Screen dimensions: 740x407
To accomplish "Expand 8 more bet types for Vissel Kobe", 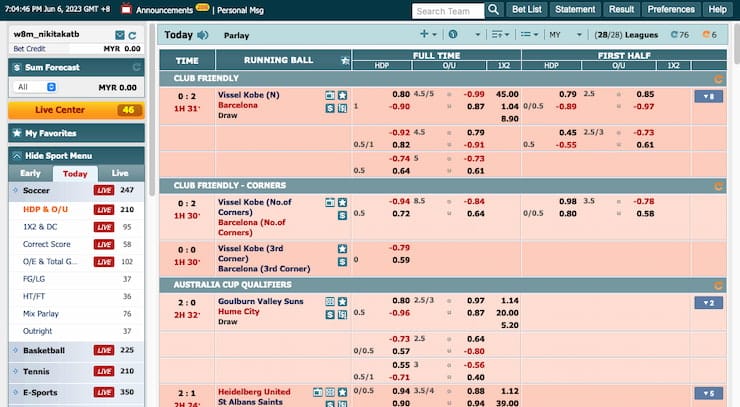I will tap(708, 96).
